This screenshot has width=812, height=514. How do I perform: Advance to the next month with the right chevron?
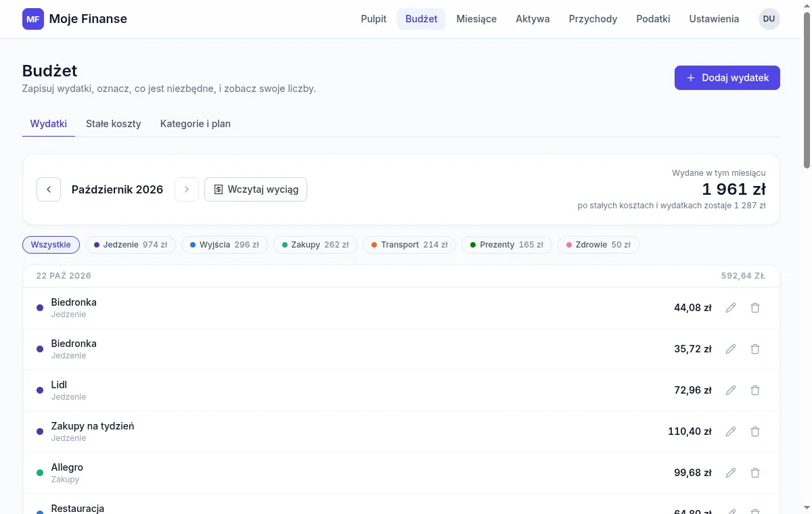(187, 189)
